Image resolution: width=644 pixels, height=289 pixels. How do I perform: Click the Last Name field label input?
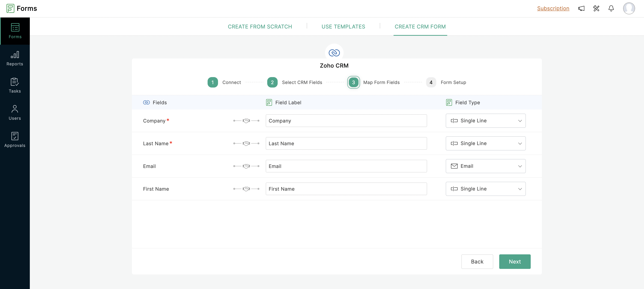click(346, 144)
